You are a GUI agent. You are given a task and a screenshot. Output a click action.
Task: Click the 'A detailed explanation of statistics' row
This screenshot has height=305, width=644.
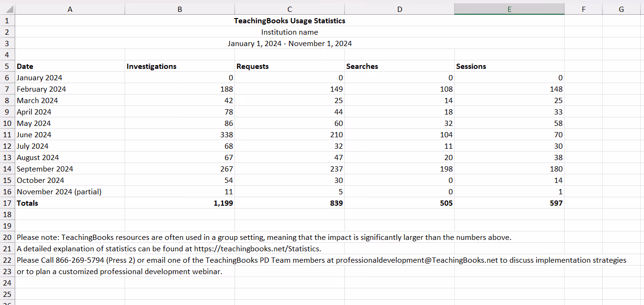[169, 249]
